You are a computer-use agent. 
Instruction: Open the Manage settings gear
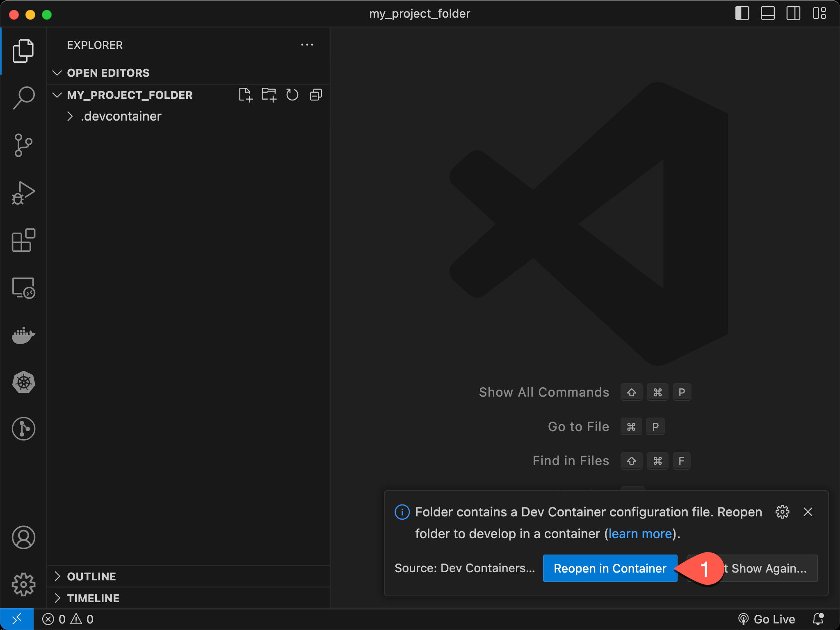(23, 584)
